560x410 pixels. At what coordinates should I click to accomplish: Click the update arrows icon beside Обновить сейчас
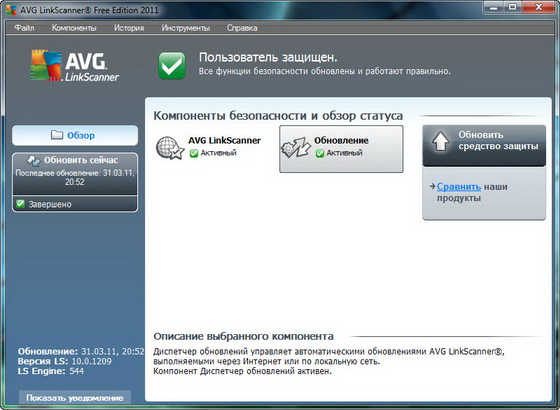click(x=34, y=161)
